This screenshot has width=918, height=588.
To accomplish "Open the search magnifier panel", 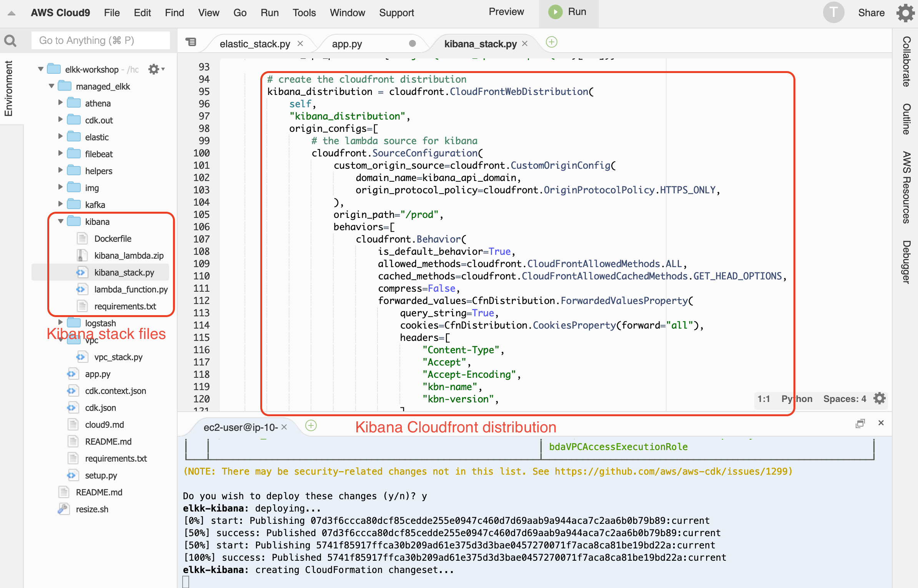I will coord(10,40).
